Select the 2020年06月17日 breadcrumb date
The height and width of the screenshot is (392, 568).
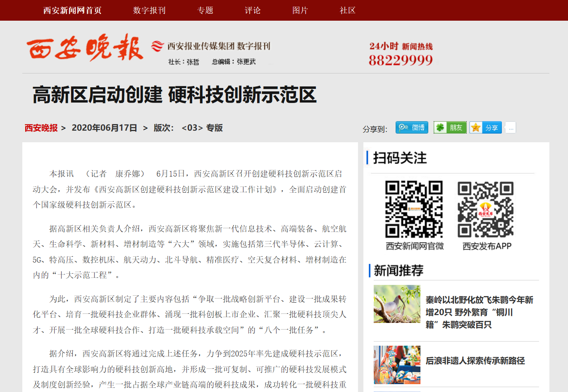click(x=104, y=128)
